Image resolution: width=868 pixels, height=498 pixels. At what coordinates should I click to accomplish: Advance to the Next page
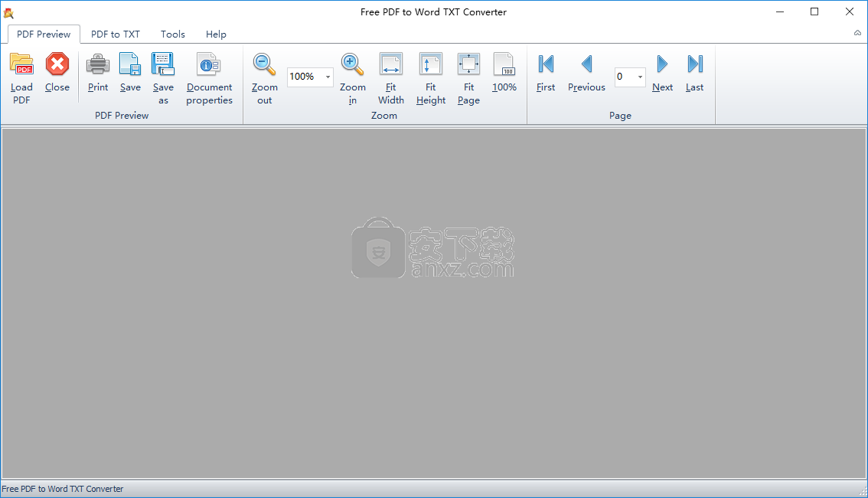point(662,72)
